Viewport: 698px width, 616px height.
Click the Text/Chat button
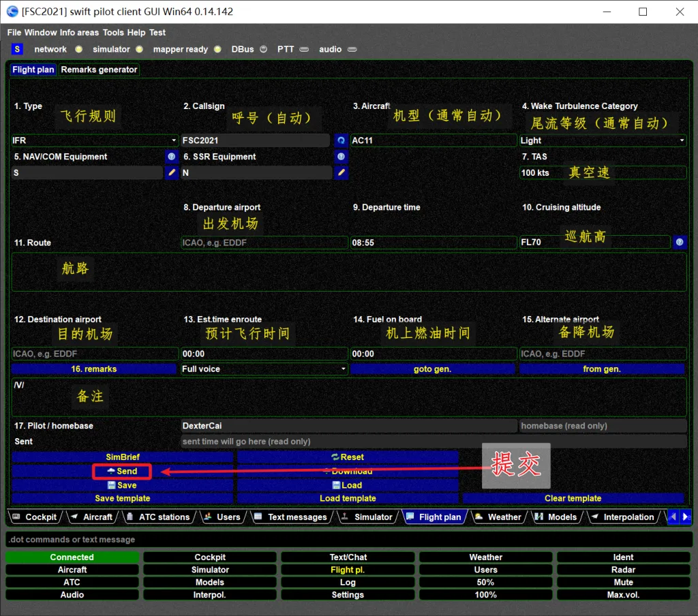348,557
